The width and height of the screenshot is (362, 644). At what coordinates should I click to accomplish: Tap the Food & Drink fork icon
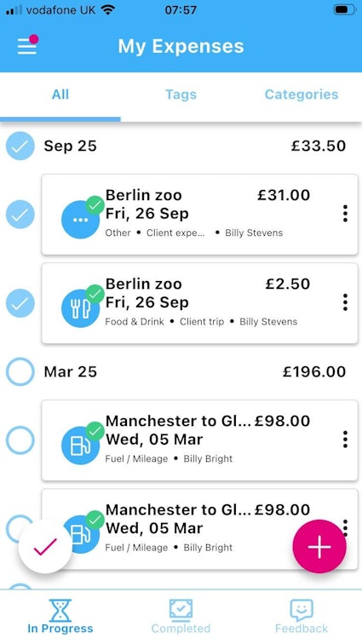(80, 308)
